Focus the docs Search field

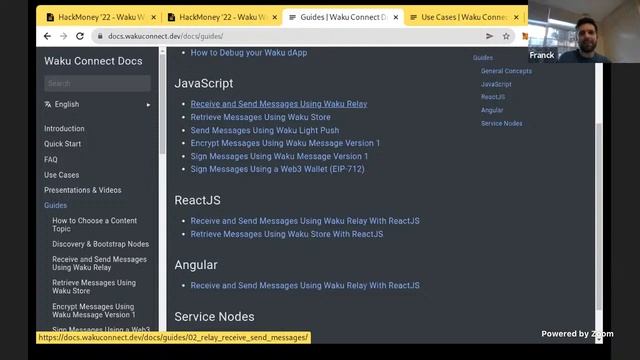click(x=97, y=83)
